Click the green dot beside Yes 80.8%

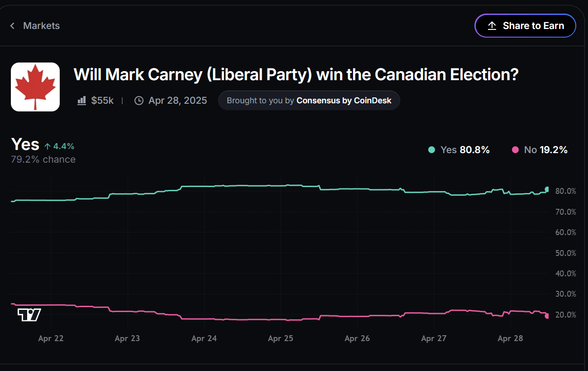click(430, 149)
